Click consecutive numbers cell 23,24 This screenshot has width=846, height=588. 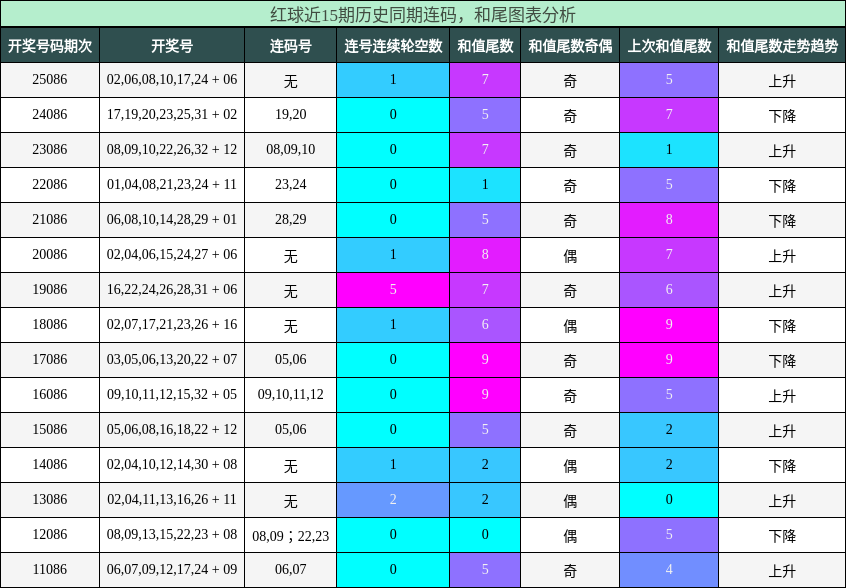(x=290, y=185)
